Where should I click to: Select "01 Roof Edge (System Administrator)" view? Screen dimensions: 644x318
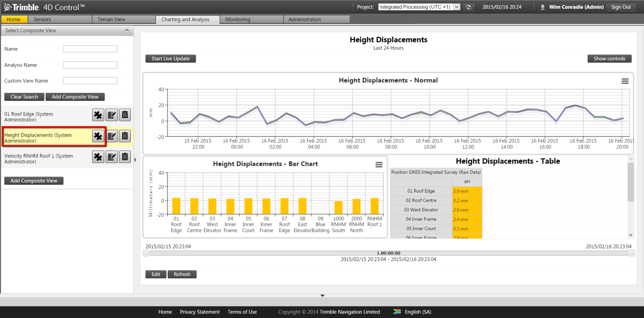coord(28,117)
